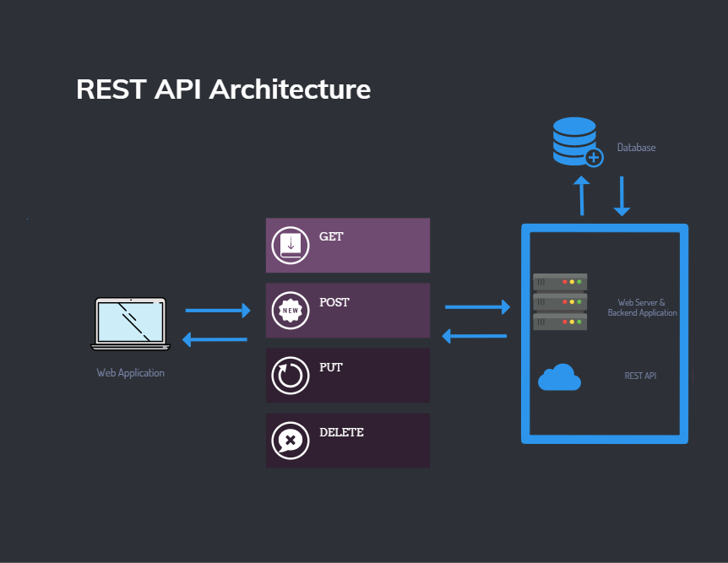Click the PUT circular refresh icon
This screenshot has width=728, height=563.
coord(291,375)
